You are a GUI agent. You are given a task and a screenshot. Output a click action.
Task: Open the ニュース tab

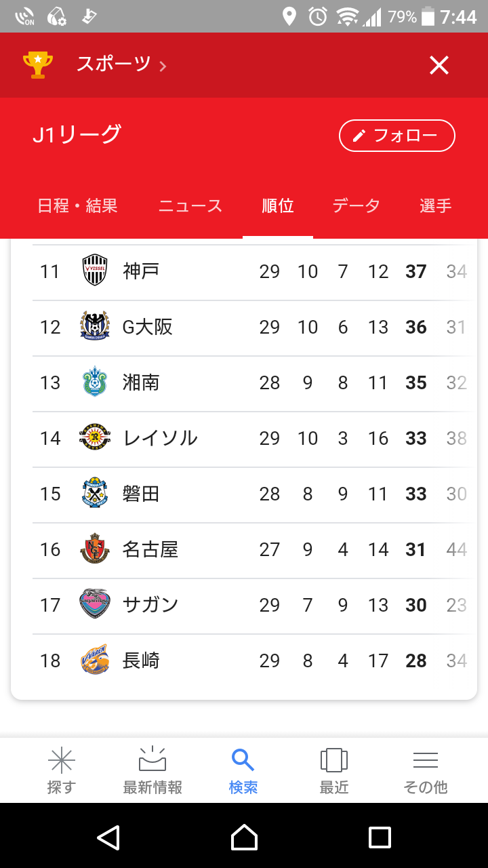pos(190,206)
